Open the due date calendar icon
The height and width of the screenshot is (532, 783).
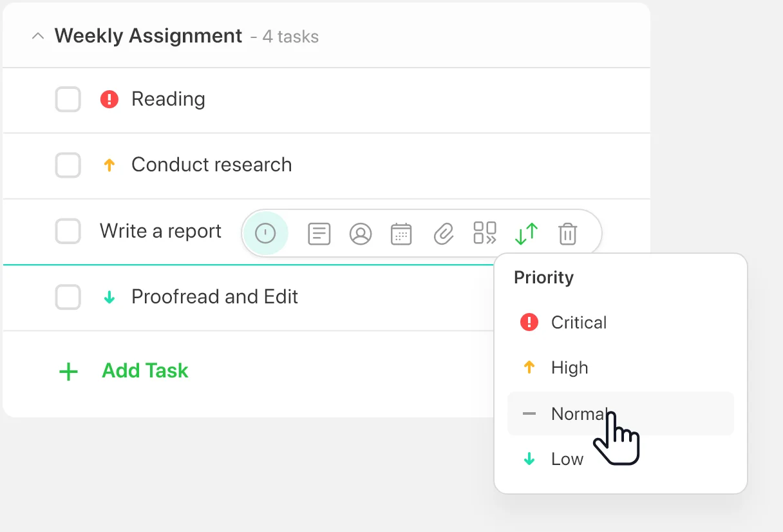click(x=402, y=233)
